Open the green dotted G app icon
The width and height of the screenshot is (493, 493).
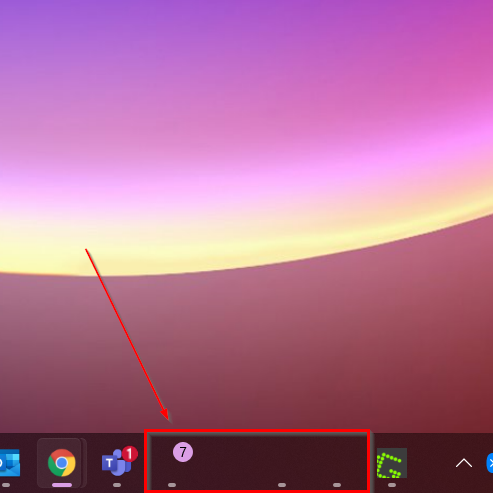(392, 463)
